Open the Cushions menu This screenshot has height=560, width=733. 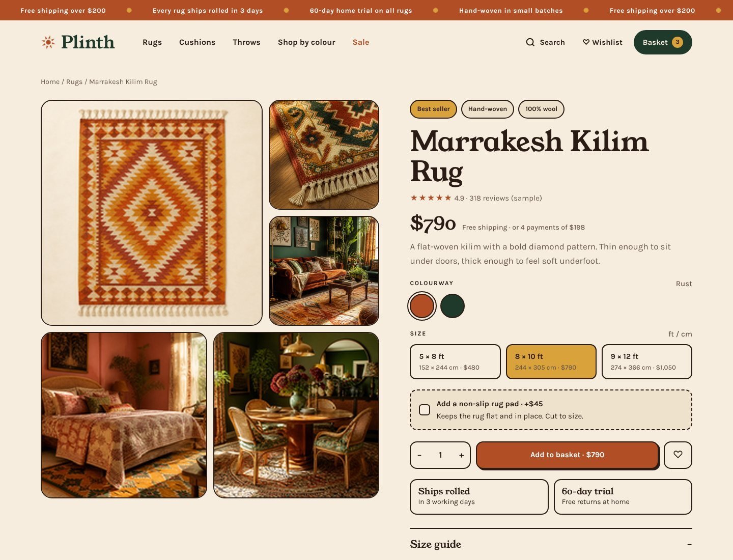pyautogui.click(x=197, y=42)
